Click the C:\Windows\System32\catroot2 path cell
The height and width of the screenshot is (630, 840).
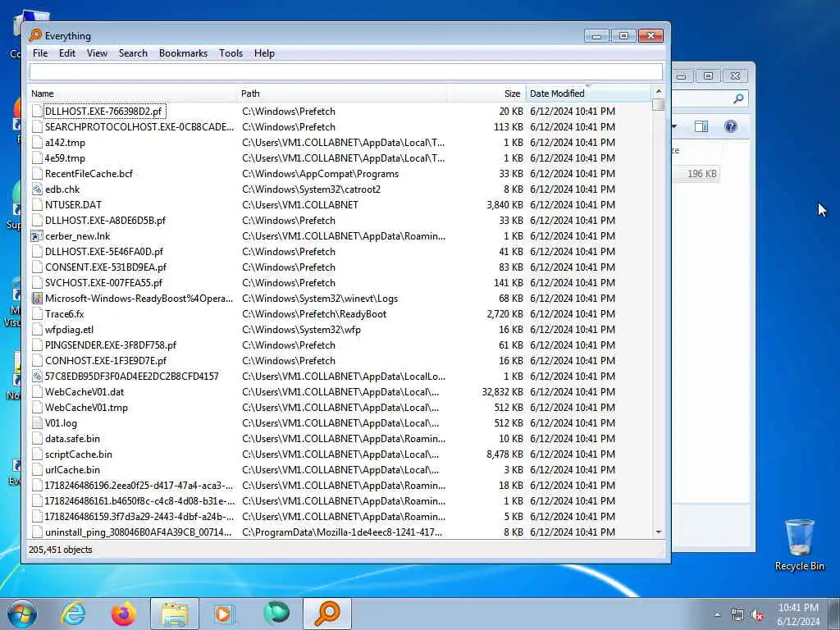[x=311, y=189]
